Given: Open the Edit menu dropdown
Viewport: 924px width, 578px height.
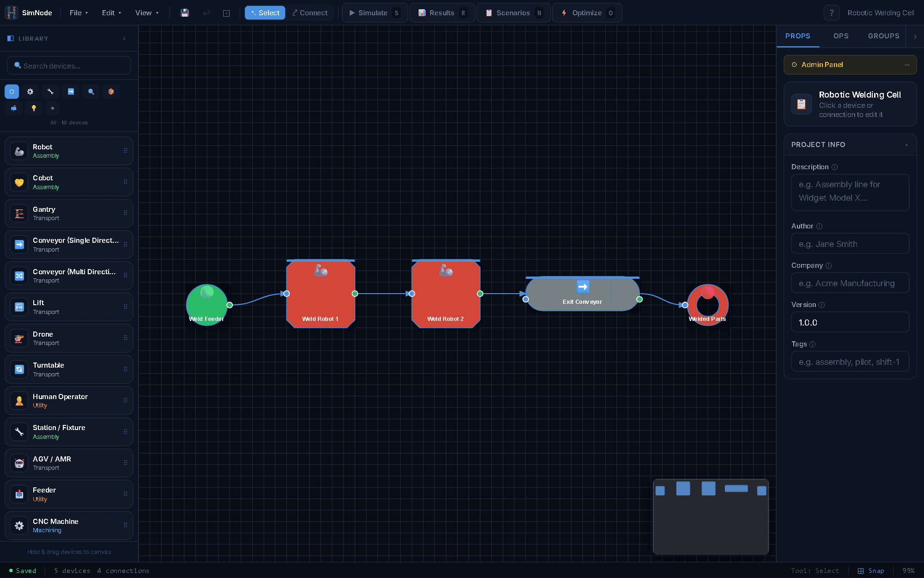Looking at the screenshot, I should [x=112, y=13].
